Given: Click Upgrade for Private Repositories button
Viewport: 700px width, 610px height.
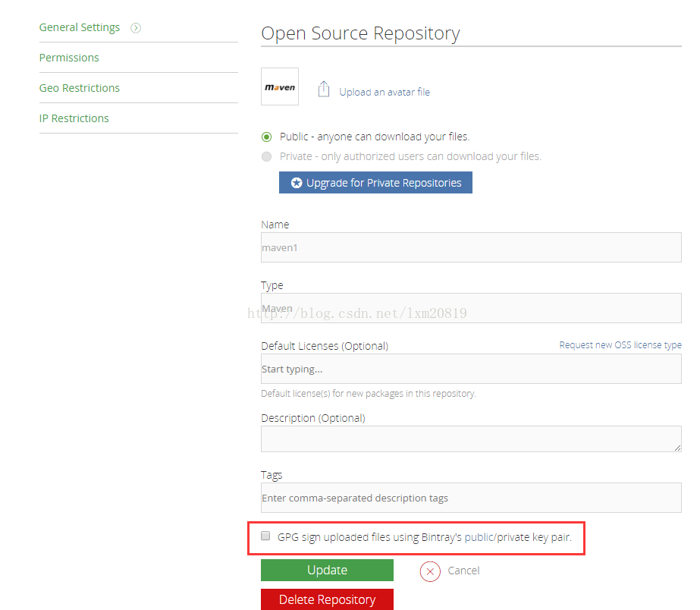Looking at the screenshot, I should click(375, 183).
